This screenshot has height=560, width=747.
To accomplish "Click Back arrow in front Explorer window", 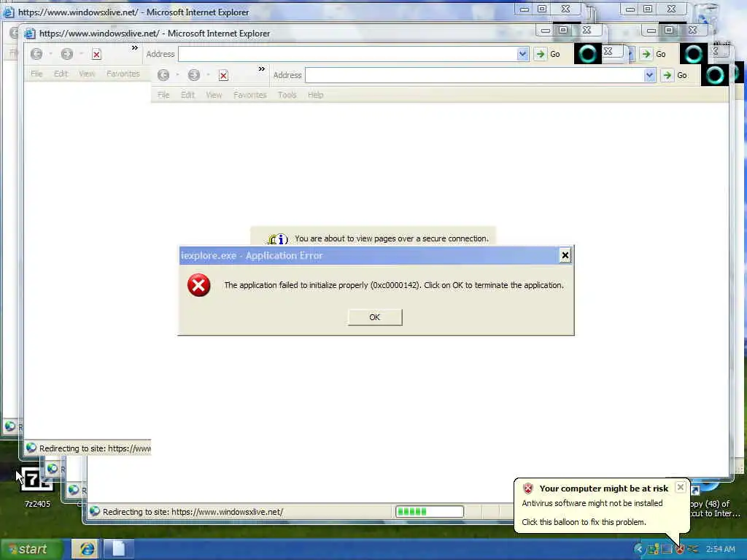I will coord(163,75).
